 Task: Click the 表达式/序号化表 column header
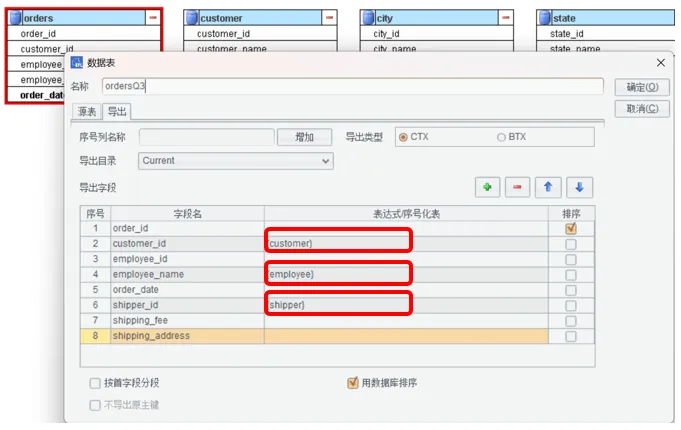pyautogui.click(x=406, y=214)
